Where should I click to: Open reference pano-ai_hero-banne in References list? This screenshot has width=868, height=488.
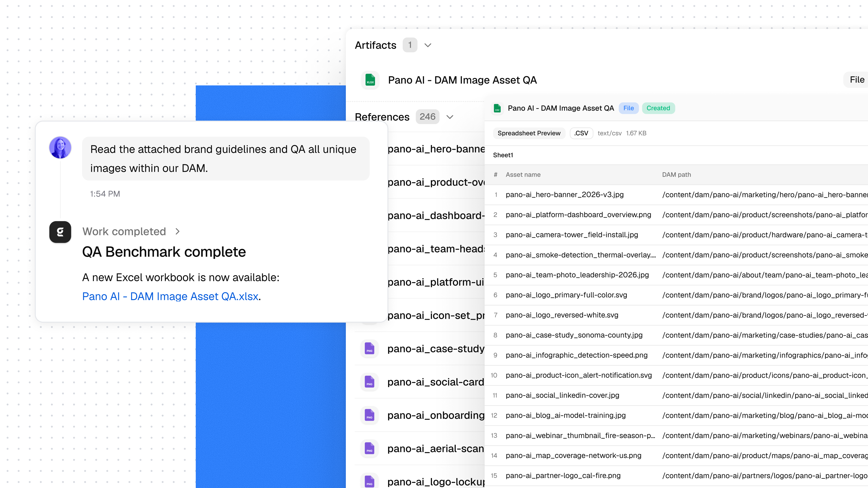tap(436, 149)
